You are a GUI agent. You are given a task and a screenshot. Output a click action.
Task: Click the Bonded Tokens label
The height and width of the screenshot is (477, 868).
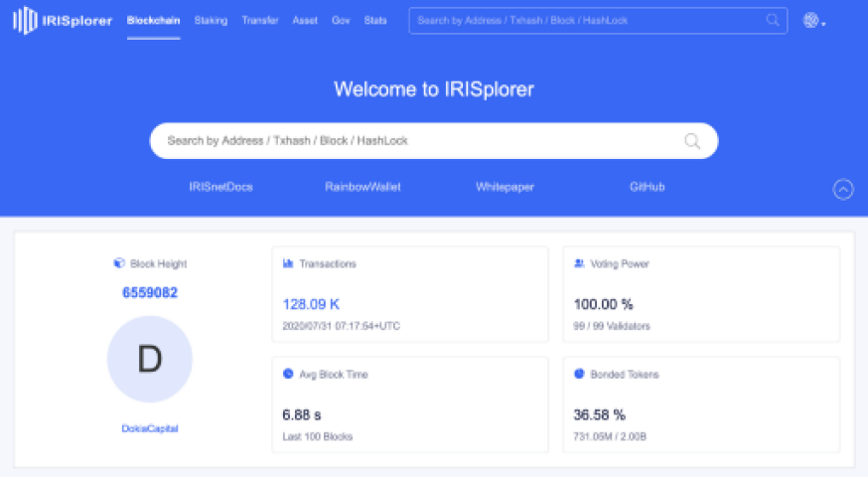[x=625, y=375]
